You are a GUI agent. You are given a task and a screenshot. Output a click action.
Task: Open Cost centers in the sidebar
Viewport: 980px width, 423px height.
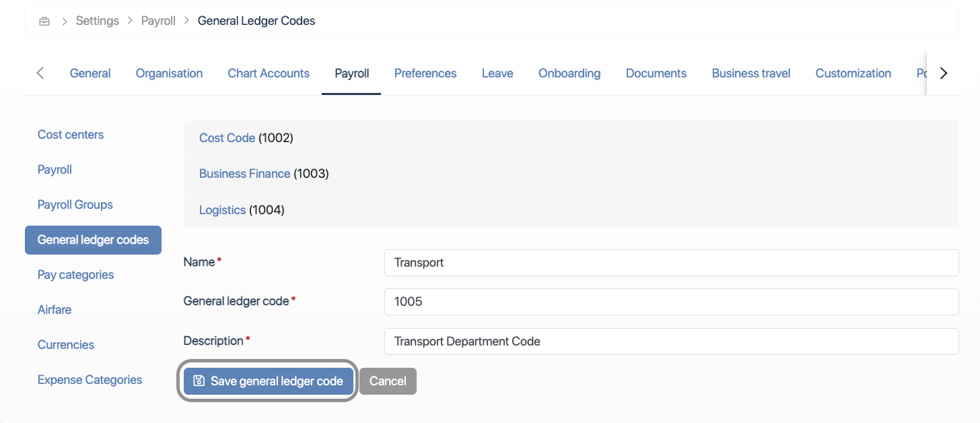pyautogui.click(x=71, y=135)
